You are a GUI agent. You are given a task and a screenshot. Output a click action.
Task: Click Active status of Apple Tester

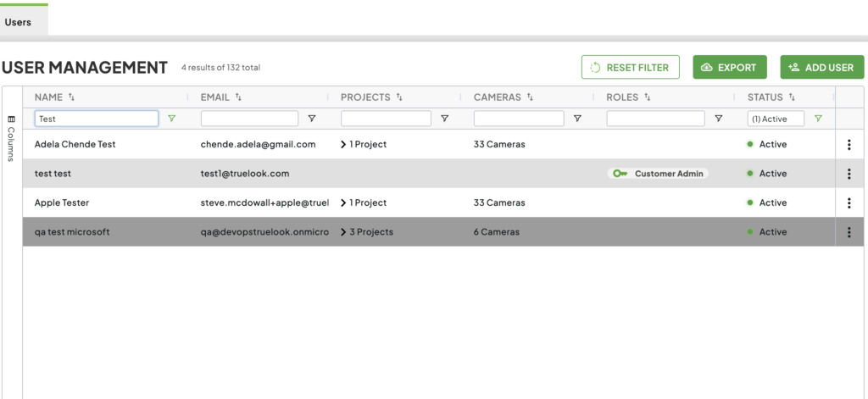click(766, 203)
